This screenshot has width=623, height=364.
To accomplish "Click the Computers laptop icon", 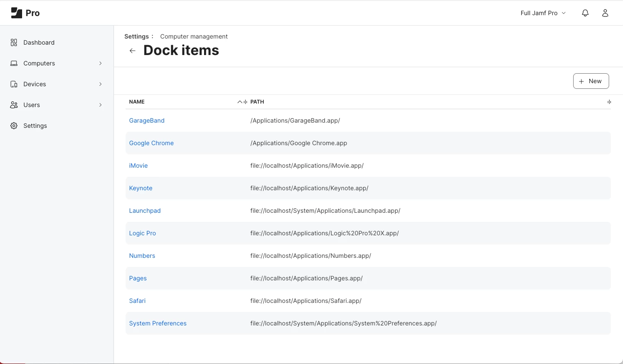I will (14, 63).
